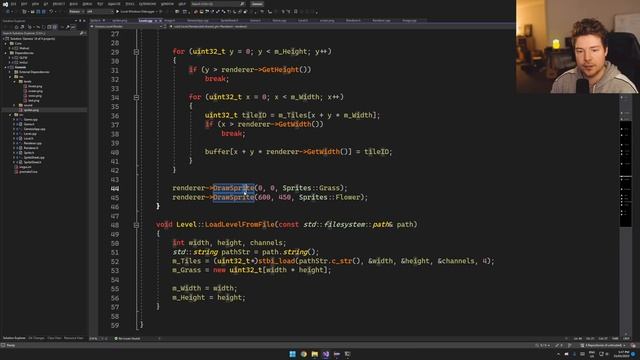640x360 pixels.
Task: Select SpriteSheet.h in Solution Explorer
Action: click(32, 162)
